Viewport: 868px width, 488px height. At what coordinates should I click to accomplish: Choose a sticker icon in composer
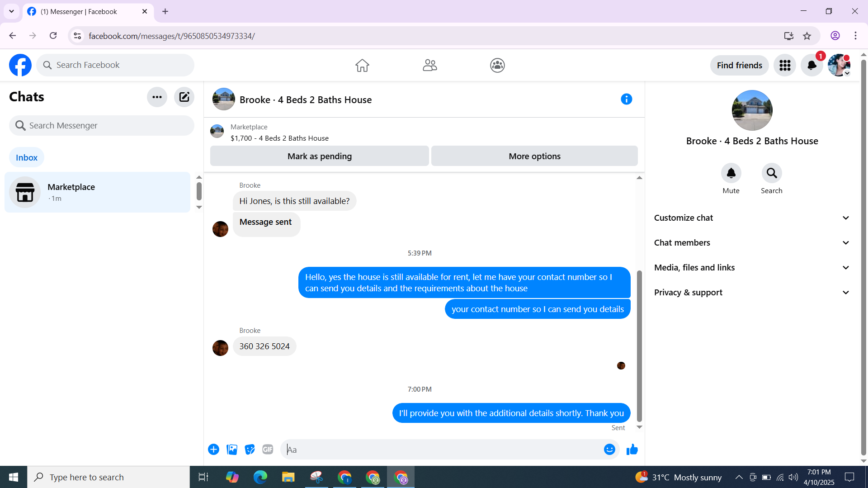pos(250,450)
